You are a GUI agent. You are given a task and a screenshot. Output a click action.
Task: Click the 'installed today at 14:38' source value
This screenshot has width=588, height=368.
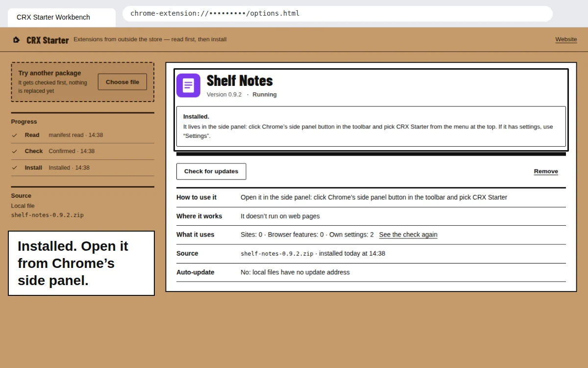coord(352,254)
